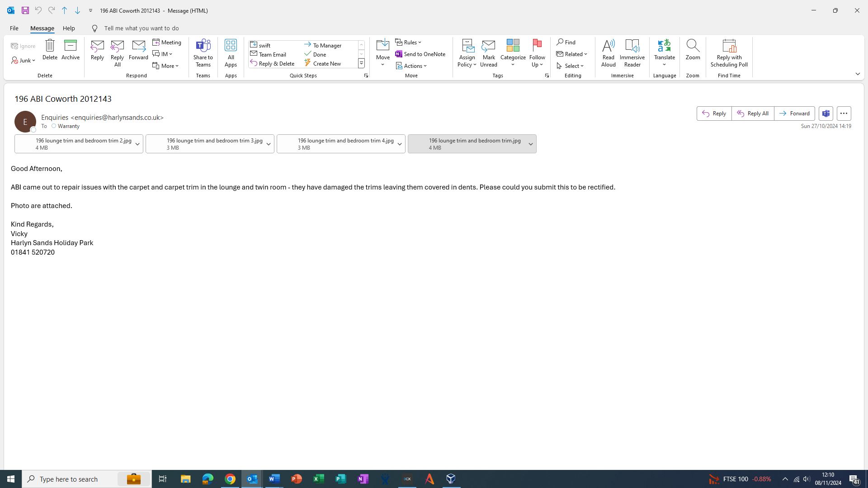The image size is (868, 488).
Task: Switch to the Help tab
Action: (x=69, y=28)
